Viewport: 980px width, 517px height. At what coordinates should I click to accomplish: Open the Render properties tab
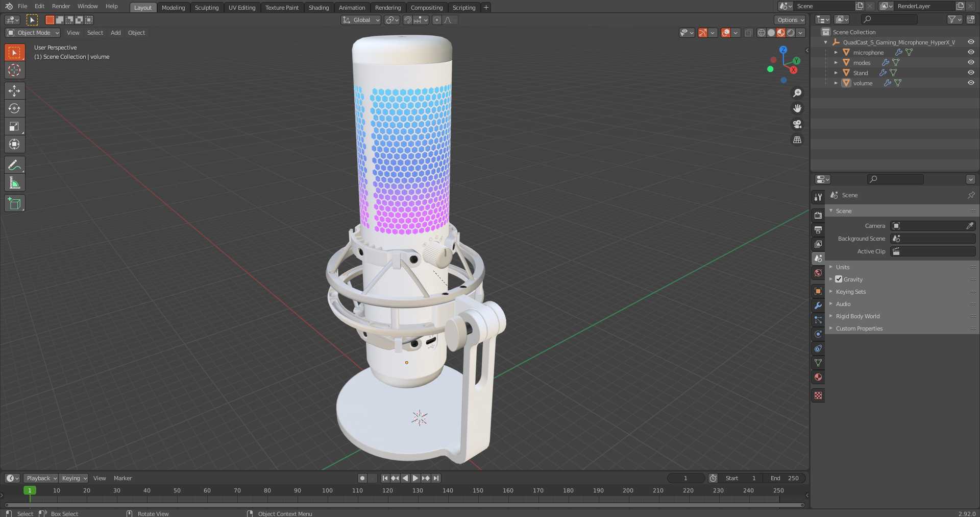click(x=818, y=216)
